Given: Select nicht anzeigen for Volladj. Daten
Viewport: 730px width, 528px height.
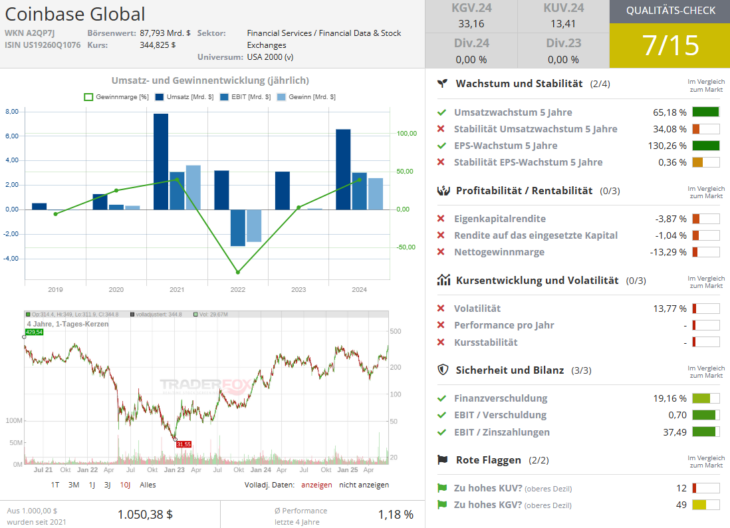Looking at the screenshot, I should (364, 485).
